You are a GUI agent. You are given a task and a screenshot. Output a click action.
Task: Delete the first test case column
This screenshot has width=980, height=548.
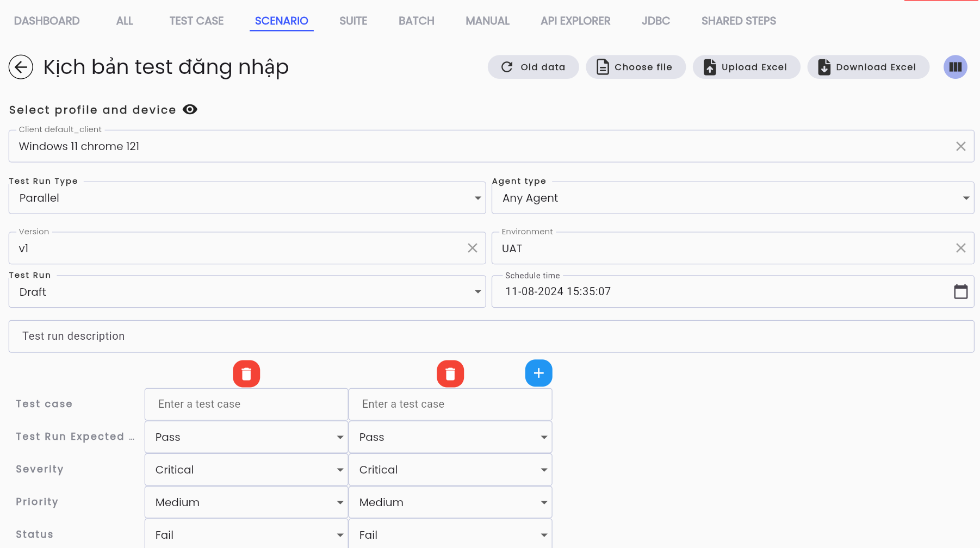(246, 373)
